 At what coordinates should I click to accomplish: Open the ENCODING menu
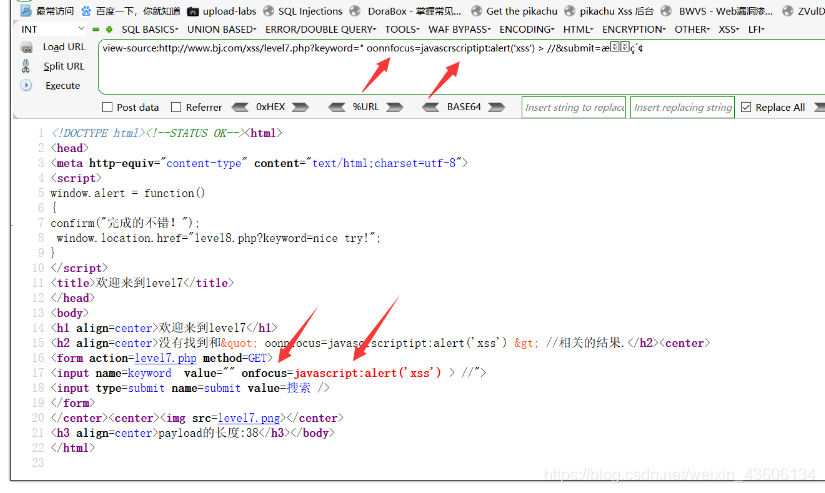click(x=527, y=29)
